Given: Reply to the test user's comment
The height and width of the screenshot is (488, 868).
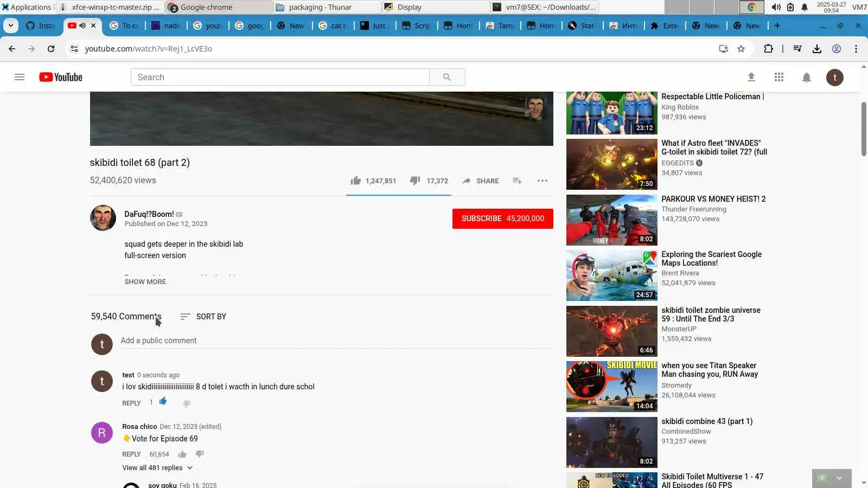Looking at the screenshot, I should point(131,403).
